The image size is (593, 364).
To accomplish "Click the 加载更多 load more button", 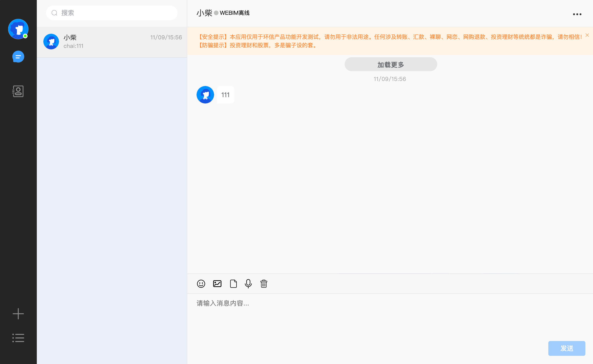I will 391,65.
